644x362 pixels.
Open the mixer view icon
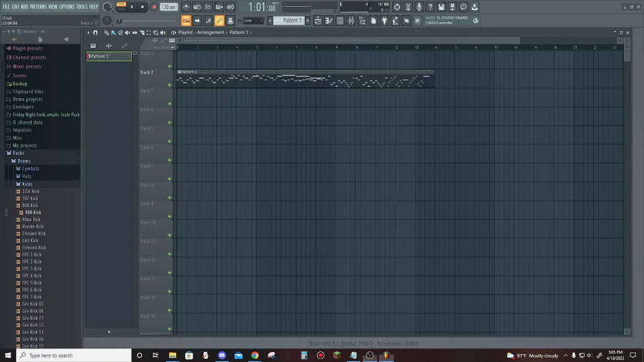click(351, 21)
